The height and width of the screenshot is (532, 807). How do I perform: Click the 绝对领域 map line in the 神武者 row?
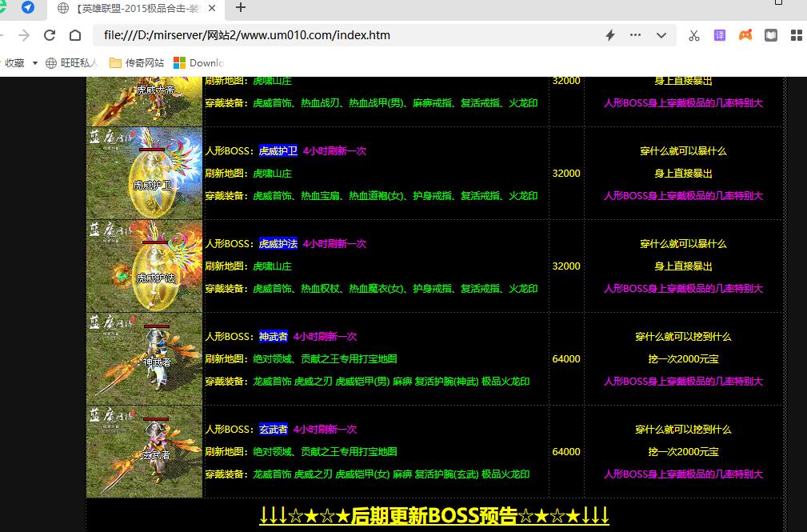[x=301, y=359]
